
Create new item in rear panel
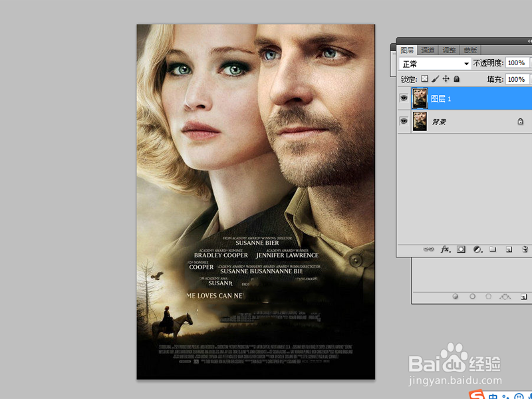523,297
